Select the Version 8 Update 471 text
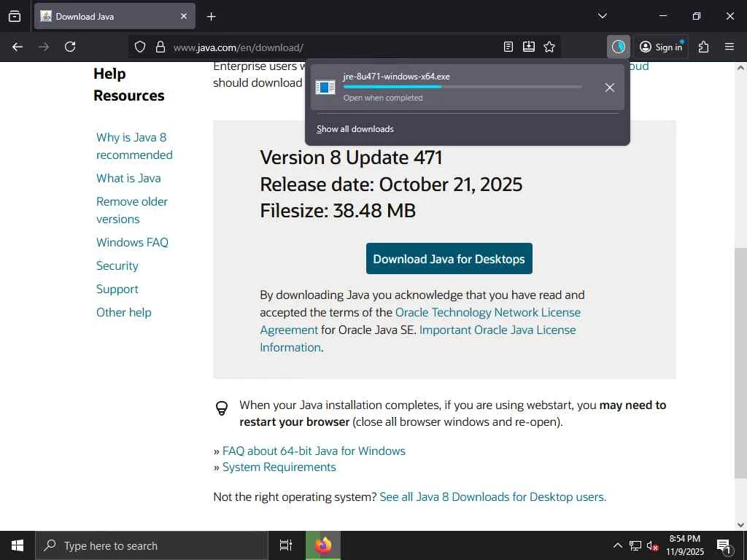Viewport: 747px width, 560px height. pyautogui.click(x=351, y=157)
